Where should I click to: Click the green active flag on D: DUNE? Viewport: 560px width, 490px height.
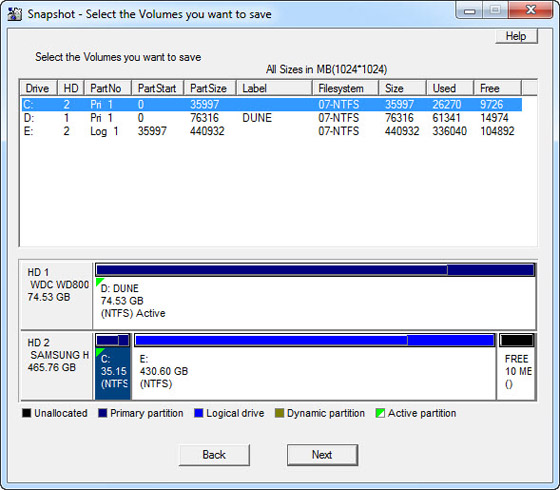(99, 281)
